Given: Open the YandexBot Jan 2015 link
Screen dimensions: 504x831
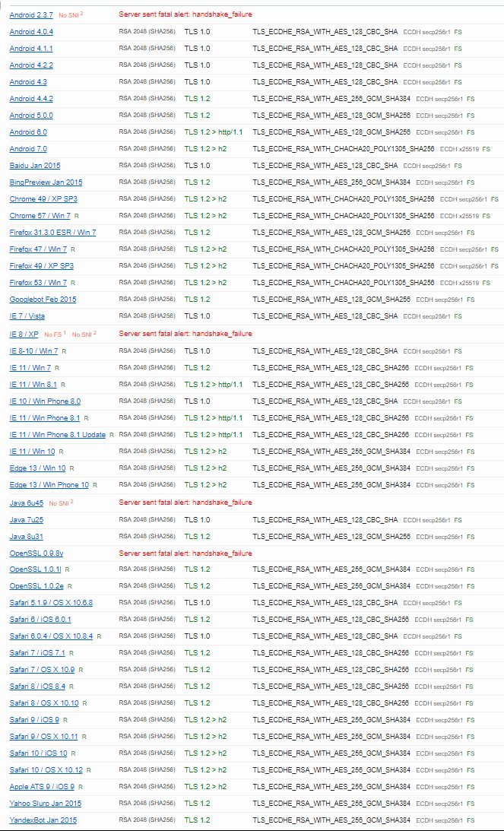Looking at the screenshot, I should [x=43, y=820].
